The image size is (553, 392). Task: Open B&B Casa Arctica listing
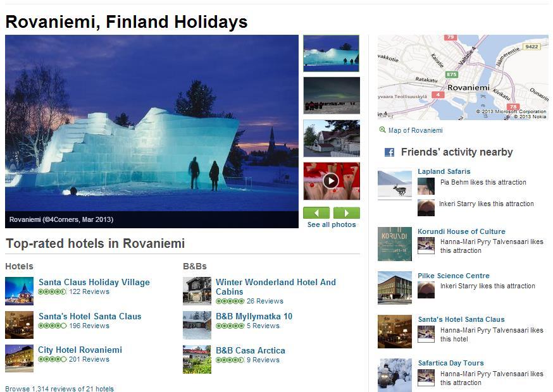250,350
